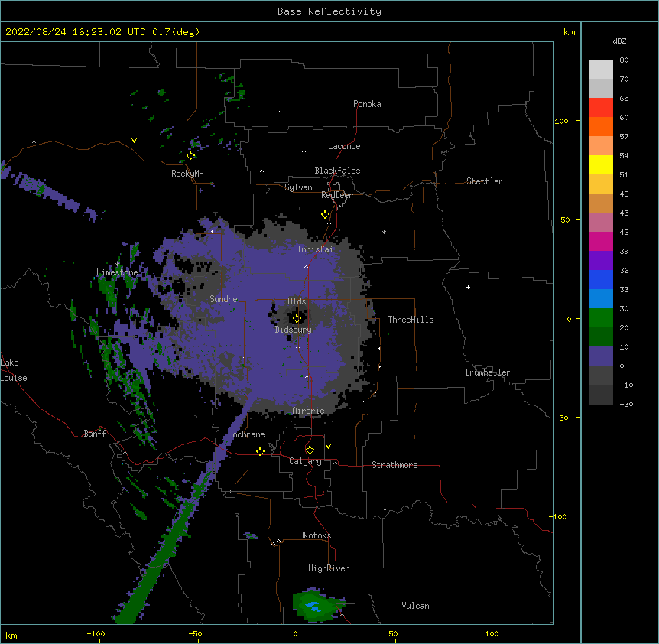The image size is (659, 644).
Task: Click the Innisfail label
Action: click(x=317, y=249)
